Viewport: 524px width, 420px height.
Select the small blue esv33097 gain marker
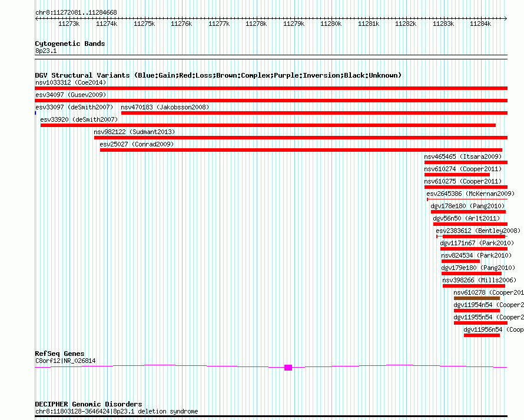(36, 112)
